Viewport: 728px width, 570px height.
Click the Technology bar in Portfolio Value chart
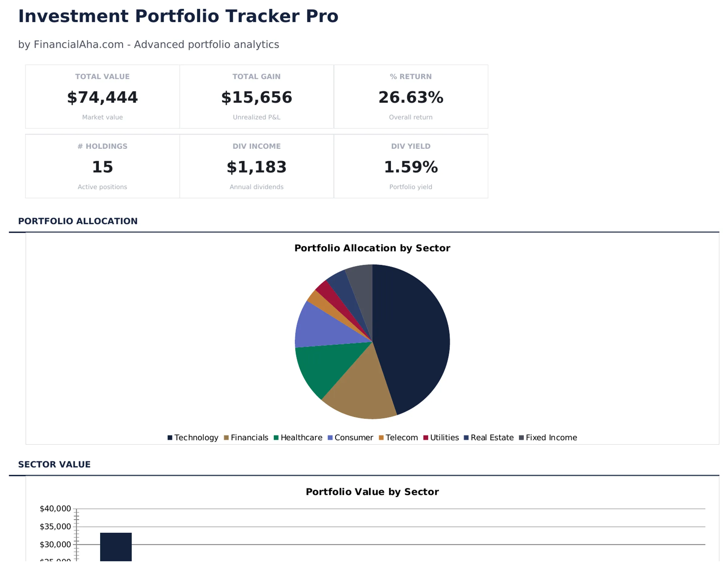[x=116, y=551]
